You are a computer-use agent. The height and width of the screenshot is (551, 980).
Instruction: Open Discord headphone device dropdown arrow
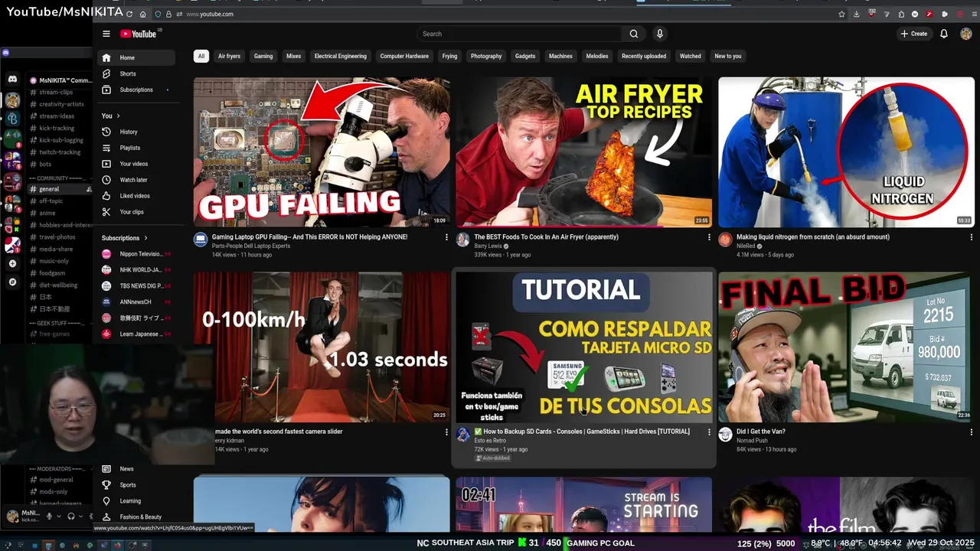click(x=80, y=516)
